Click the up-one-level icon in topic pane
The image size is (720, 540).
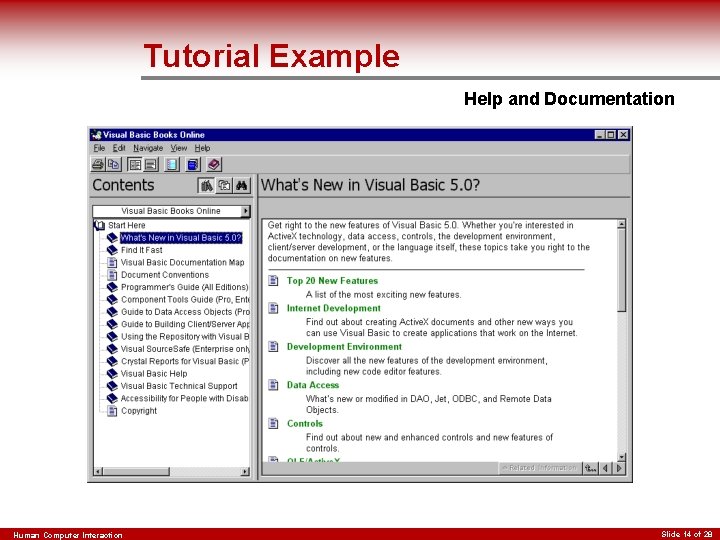click(x=590, y=468)
